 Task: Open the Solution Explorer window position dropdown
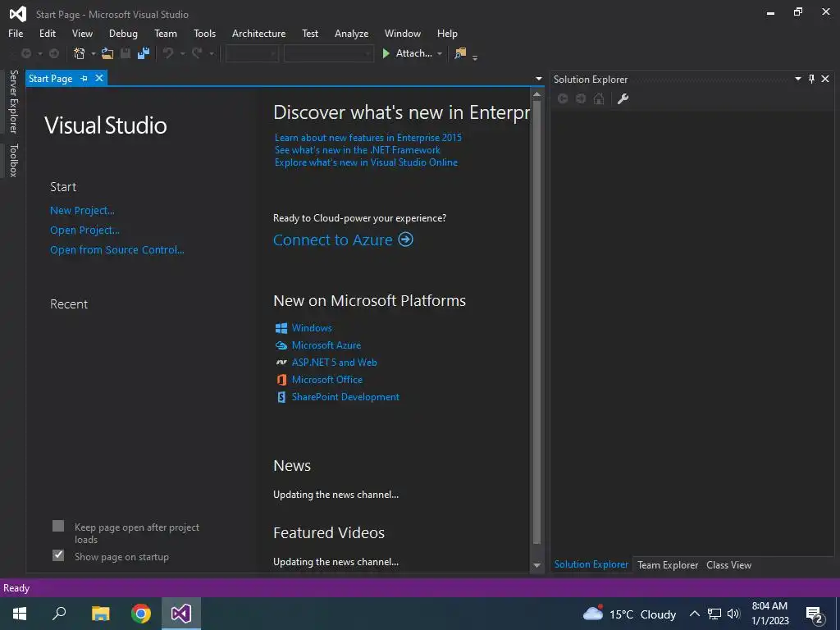coord(797,79)
